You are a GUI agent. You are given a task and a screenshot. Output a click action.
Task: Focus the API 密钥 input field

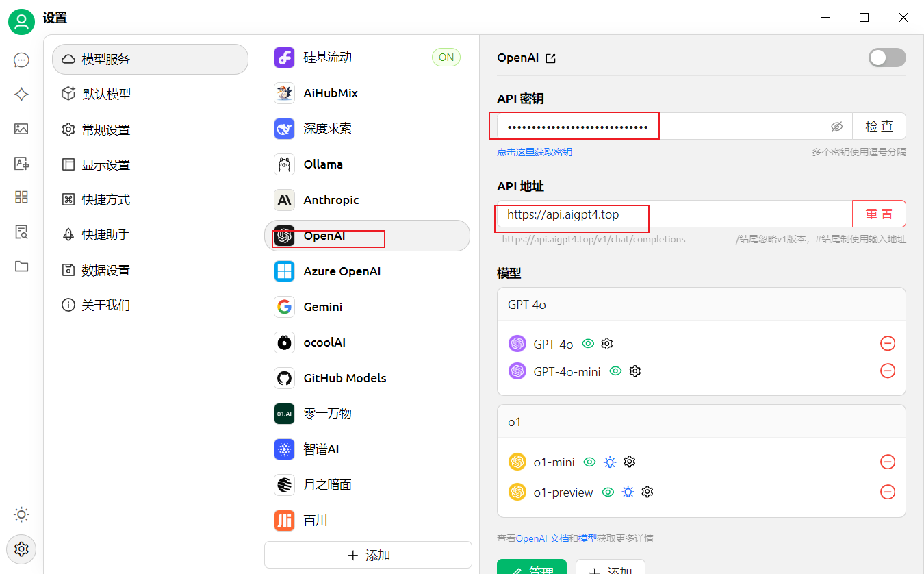point(674,126)
